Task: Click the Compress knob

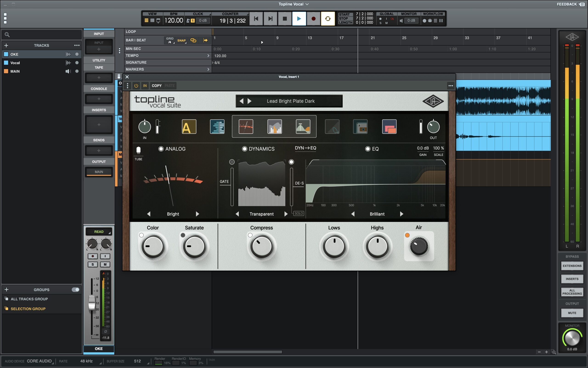Action: 261,246
